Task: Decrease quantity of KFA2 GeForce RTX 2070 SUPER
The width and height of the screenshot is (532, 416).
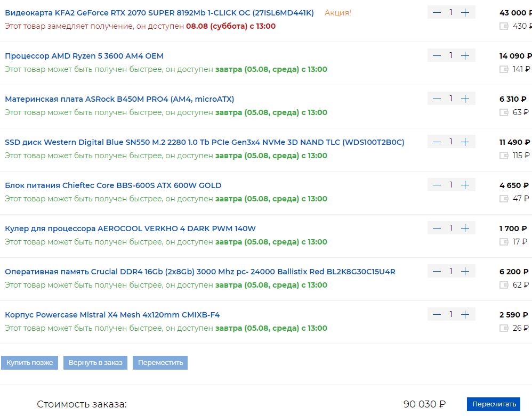Action: pyautogui.click(x=437, y=13)
